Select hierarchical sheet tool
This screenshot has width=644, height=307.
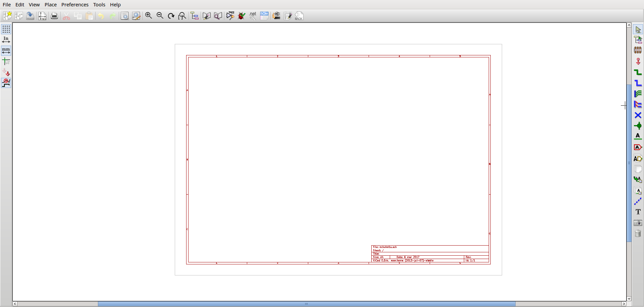pos(638,169)
